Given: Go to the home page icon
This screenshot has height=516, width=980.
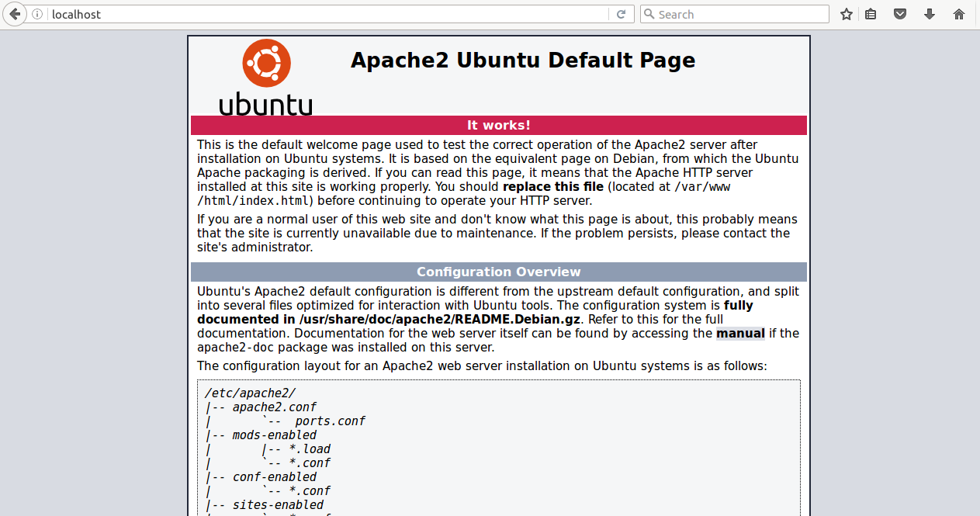Looking at the screenshot, I should coord(959,14).
